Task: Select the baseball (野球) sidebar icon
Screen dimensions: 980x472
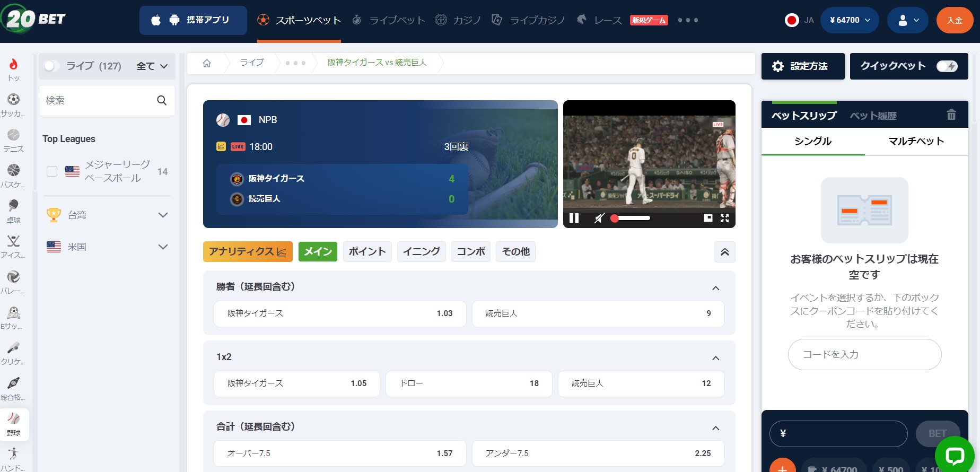Action: pos(14,418)
